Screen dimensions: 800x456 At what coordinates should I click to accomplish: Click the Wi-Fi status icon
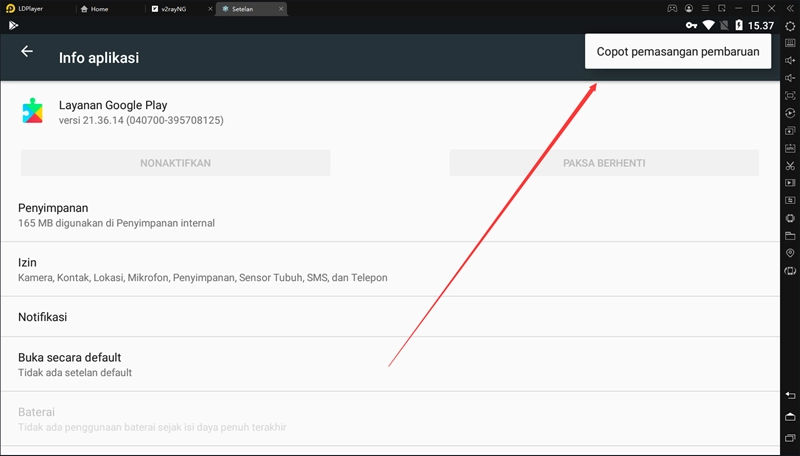(x=708, y=26)
